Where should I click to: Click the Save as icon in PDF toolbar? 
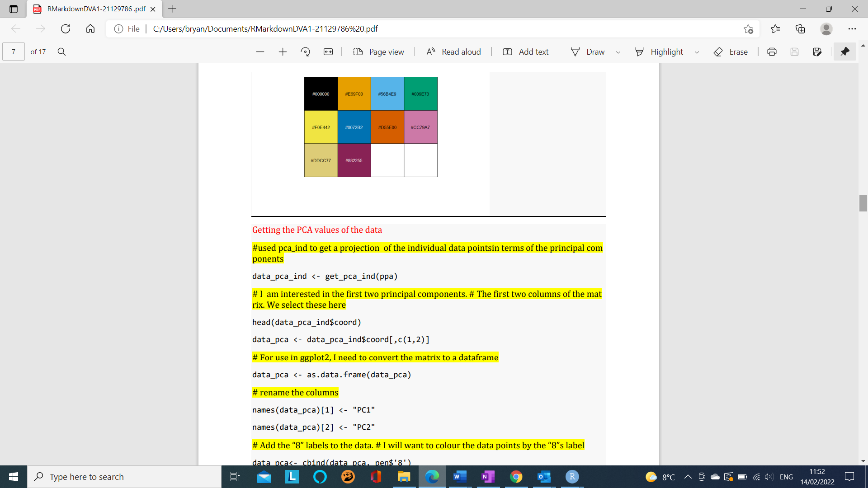point(817,52)
